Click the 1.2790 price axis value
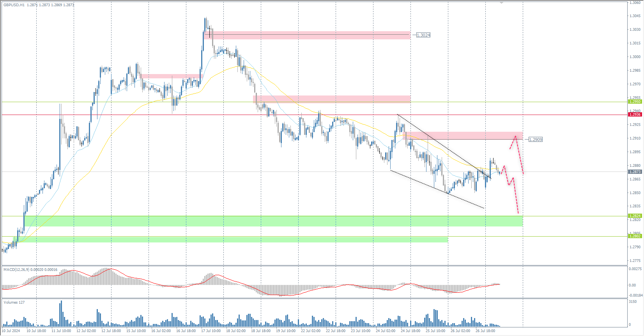The image size is (644, 336). pyautogui.click(x=635, y=247)
